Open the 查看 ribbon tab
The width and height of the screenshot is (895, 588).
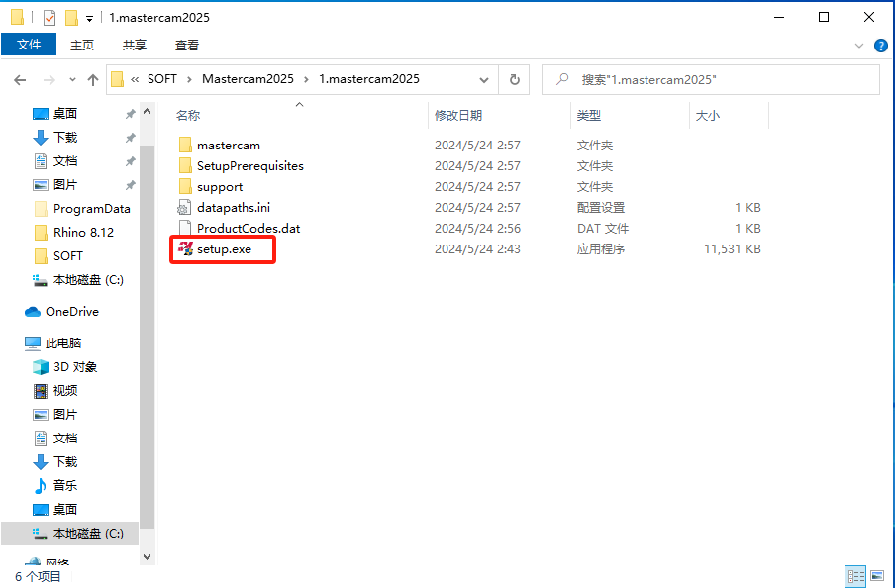tap(187, 46)
